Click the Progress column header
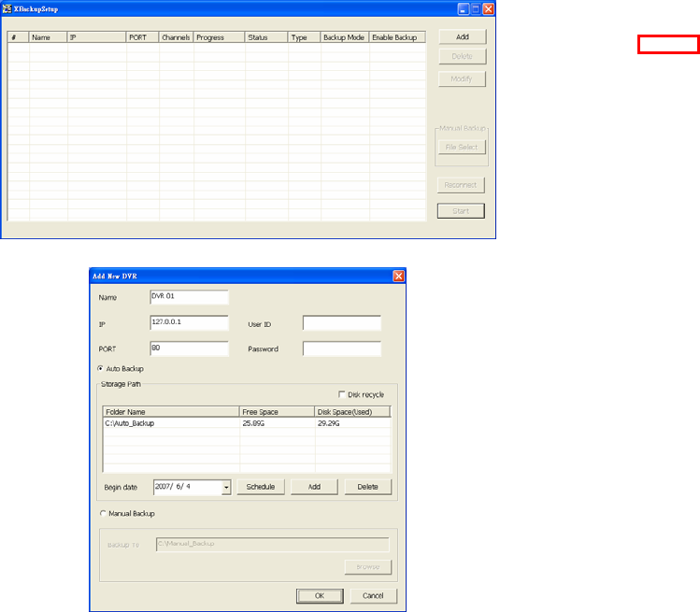Screen dimensions: 700x612 219,37
